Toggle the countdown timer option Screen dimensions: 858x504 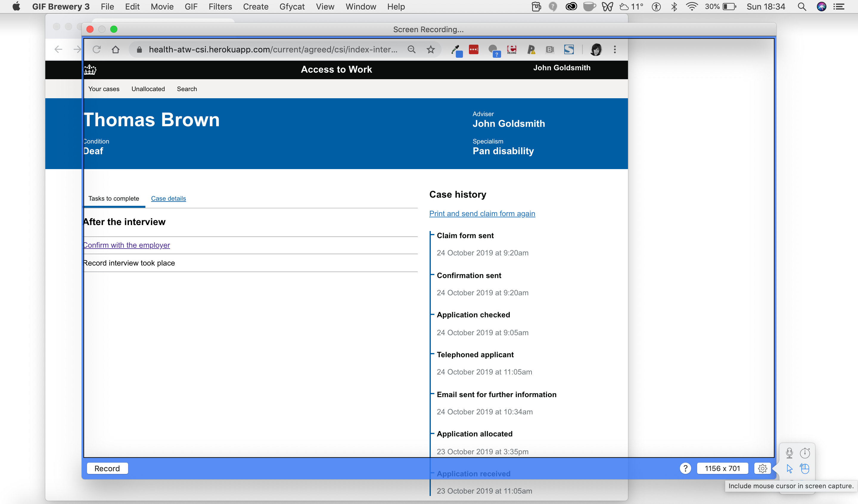click(x=805, y=453)
